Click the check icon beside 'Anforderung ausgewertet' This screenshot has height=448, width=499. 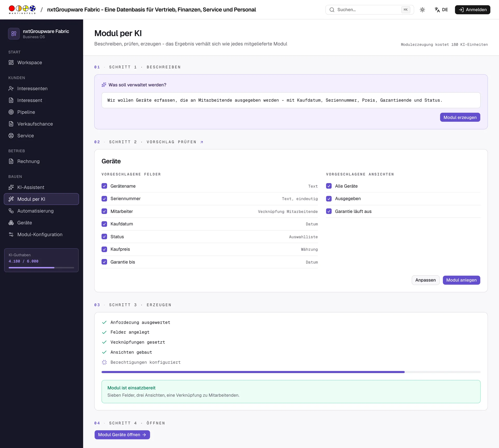(104, 322)
